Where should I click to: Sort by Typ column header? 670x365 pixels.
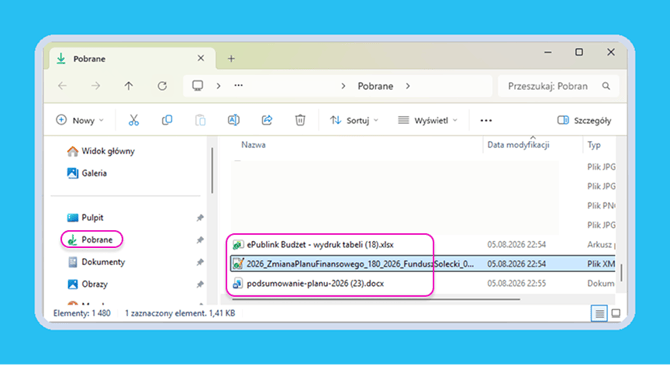pyautogui.click(x=594, y=145)
